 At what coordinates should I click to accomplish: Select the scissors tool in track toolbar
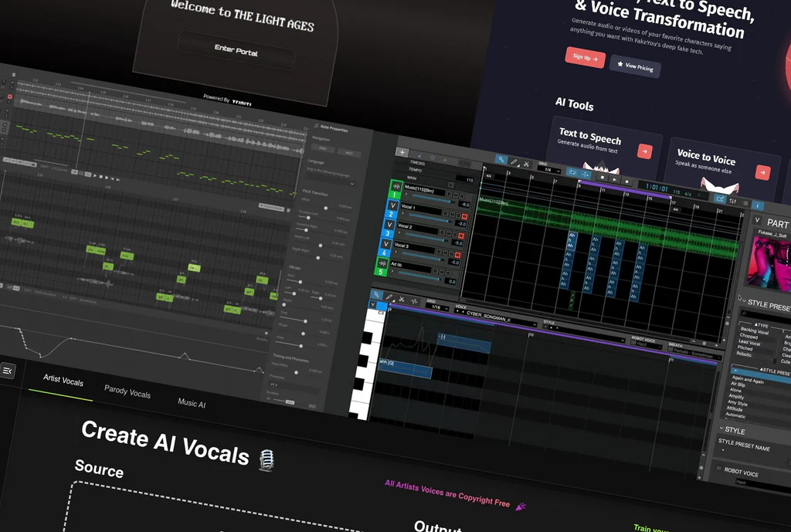526,164
